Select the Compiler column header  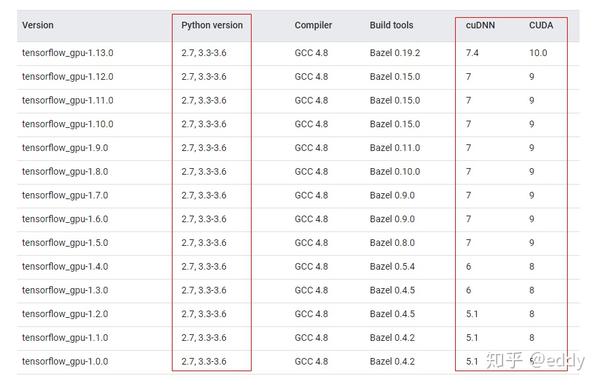[313, 25]
